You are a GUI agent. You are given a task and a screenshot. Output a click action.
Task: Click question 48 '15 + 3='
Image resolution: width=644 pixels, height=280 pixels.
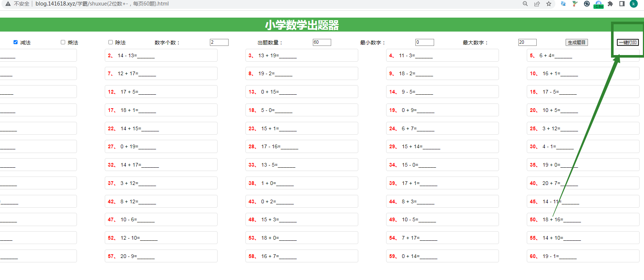click(301, 219)
